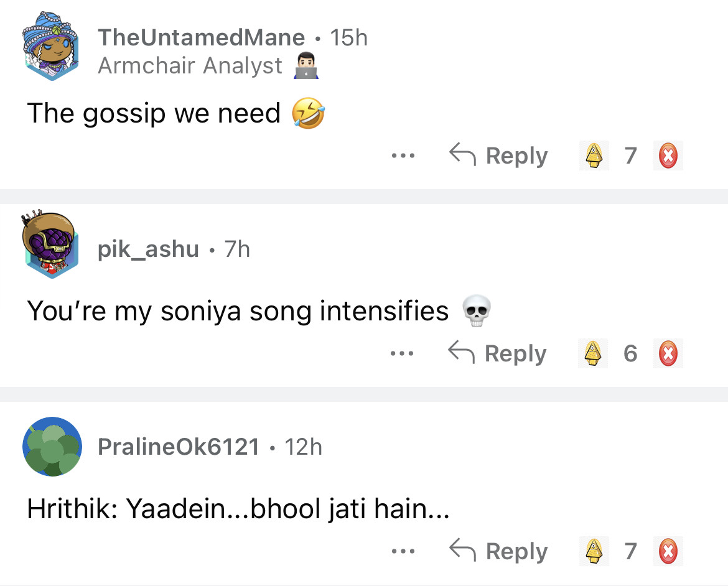Downvote TheUntamedMane's comment using the red X
The height and width of the screenshot is (586, 728).
(668, 156)
